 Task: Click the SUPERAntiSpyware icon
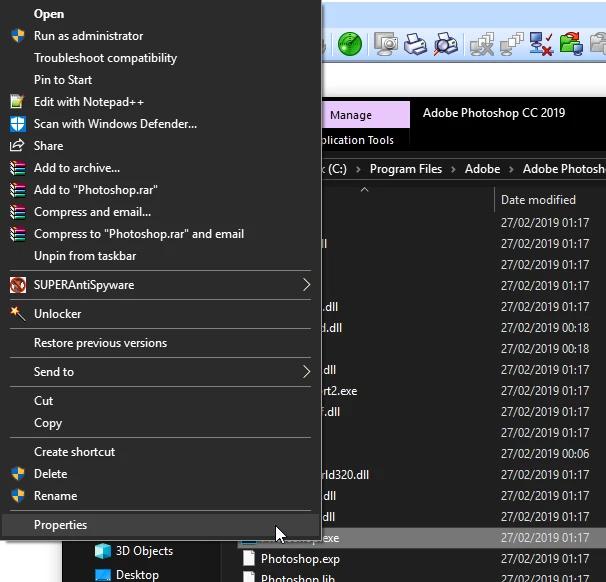(18, 285)
